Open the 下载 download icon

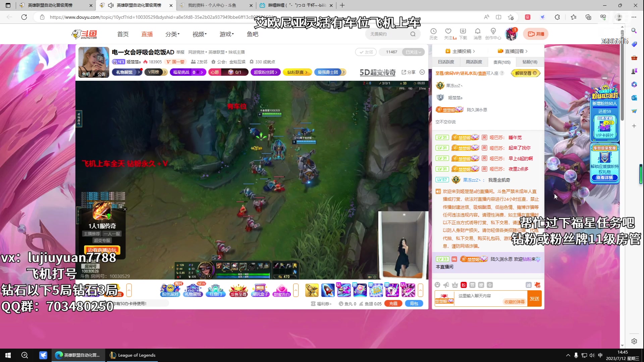coord(463,34)
